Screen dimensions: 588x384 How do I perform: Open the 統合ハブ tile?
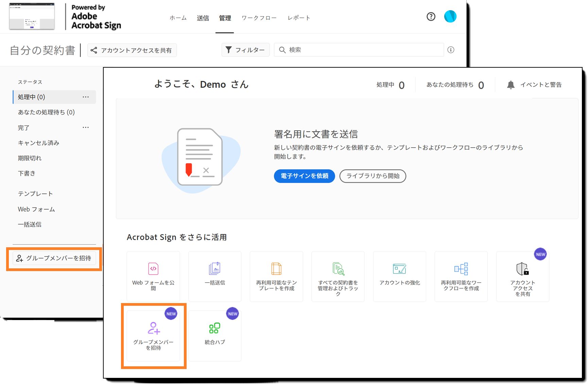tap(214, 335)
